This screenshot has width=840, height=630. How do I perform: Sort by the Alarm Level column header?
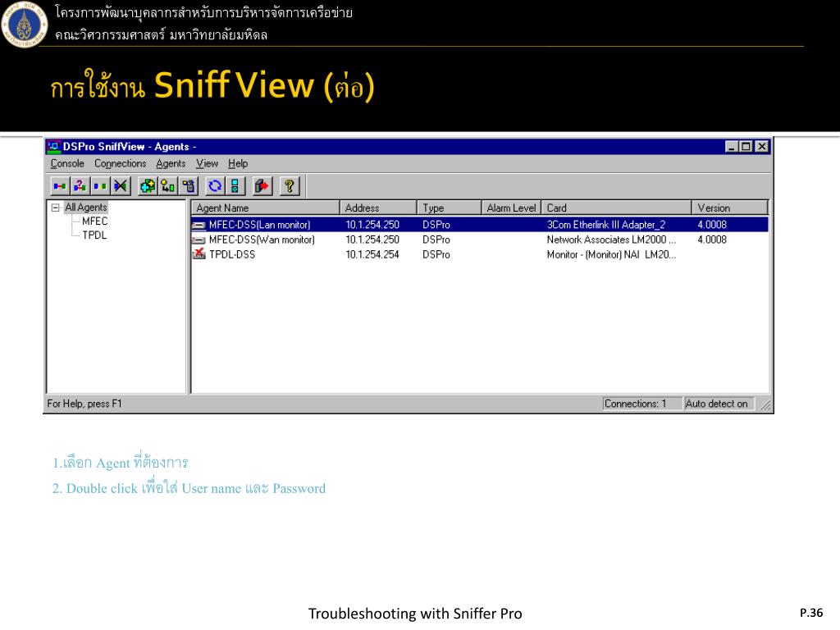pos(512,208)
